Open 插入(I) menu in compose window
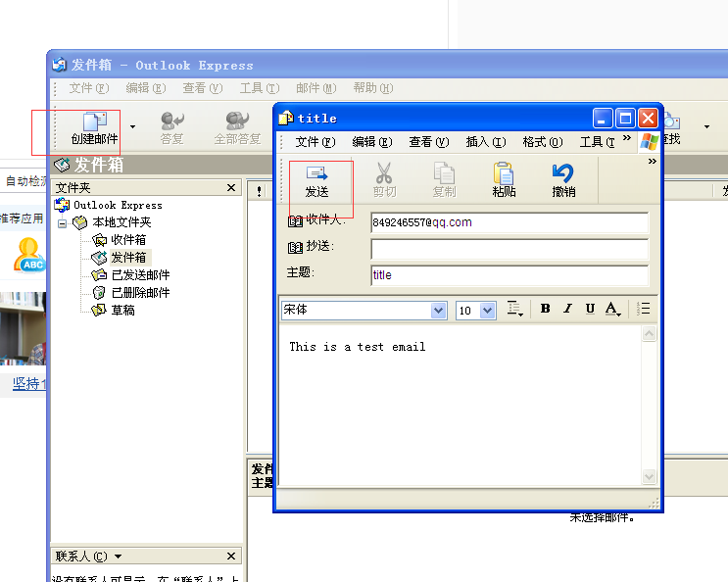 [486, 141]
